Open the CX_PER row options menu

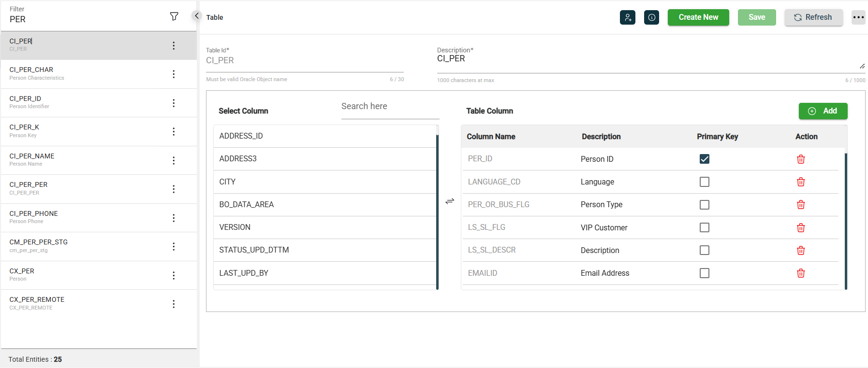click(174, 275)
